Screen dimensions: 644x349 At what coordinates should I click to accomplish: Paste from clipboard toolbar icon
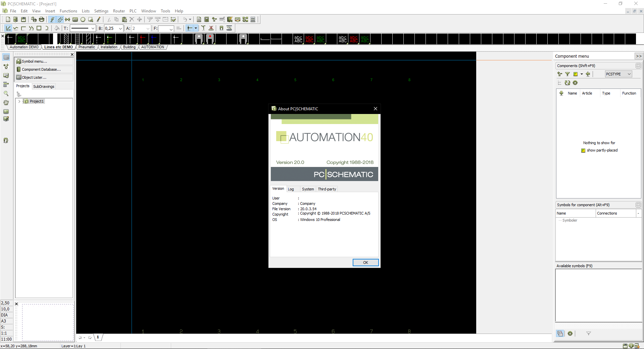pyautogui.click(x=124, y=19)
